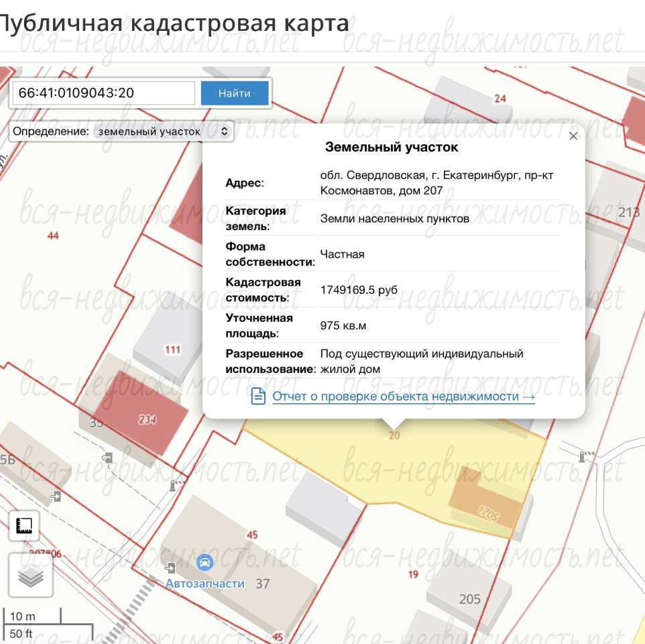Open the map layers stack icon
This screenshot has width=645, height=644.
coord(31,576)
